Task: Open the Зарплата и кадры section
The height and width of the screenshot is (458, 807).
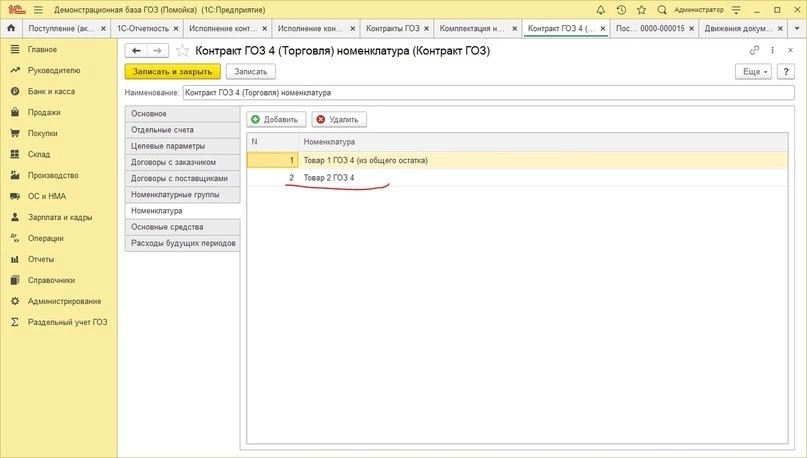Action: [x=59, y=217]
